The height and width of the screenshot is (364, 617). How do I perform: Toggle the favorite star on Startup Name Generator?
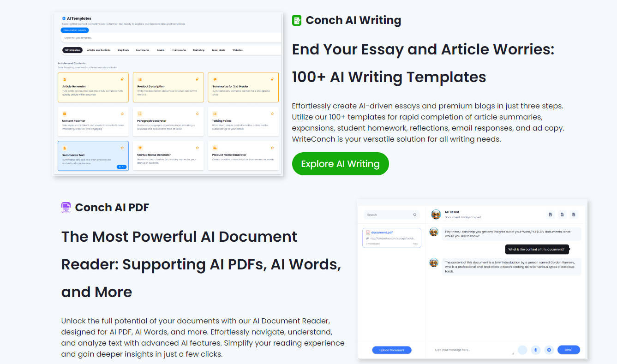coord(197,148)
